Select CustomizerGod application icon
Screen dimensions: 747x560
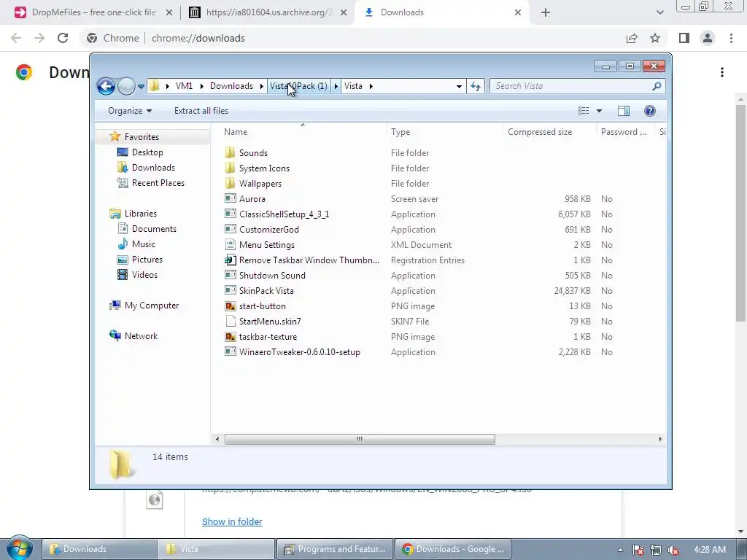click(230, 229)
